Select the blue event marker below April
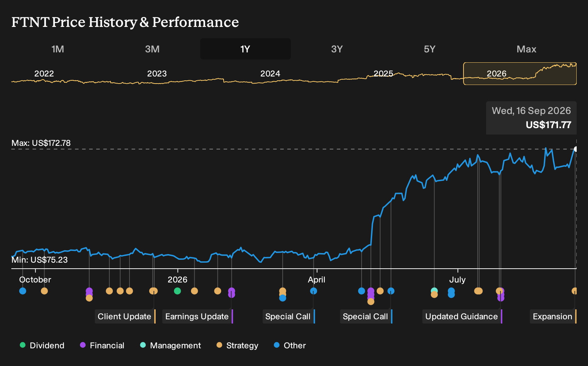The image size is (588, 366). (313, 291)
